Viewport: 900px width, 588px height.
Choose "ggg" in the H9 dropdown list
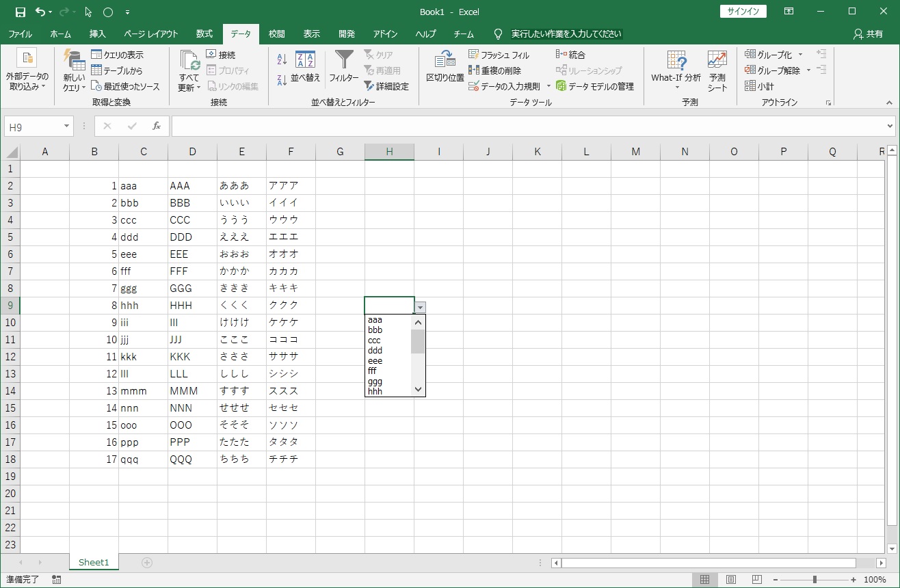388,382
